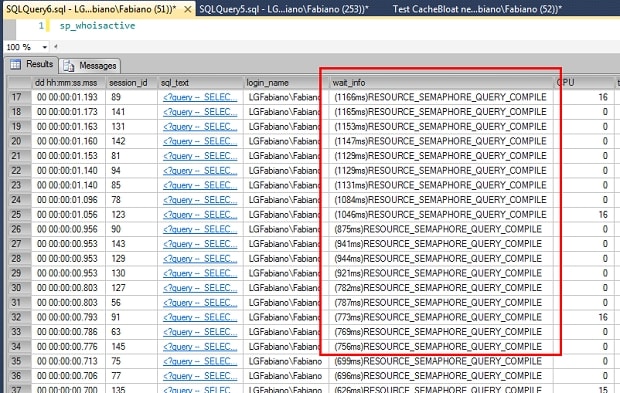Click the sp_whoisactive query text
Screen dimensions: 620x393
97,26
